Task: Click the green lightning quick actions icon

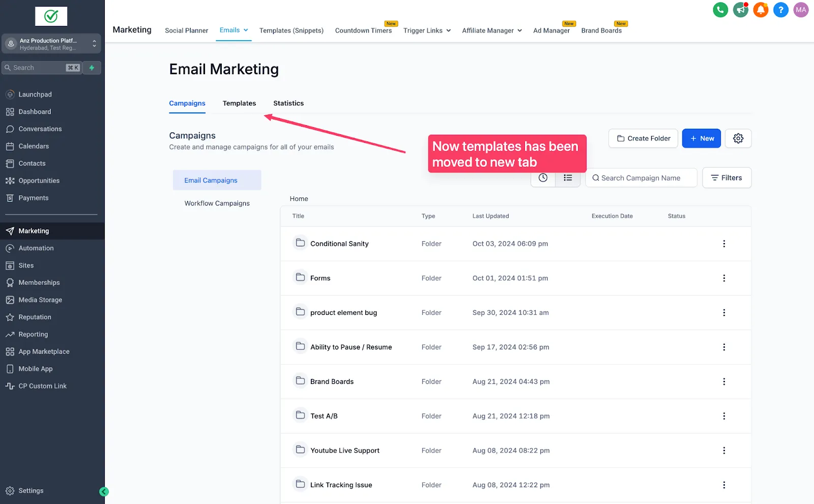Action: (x=92, y=68)
